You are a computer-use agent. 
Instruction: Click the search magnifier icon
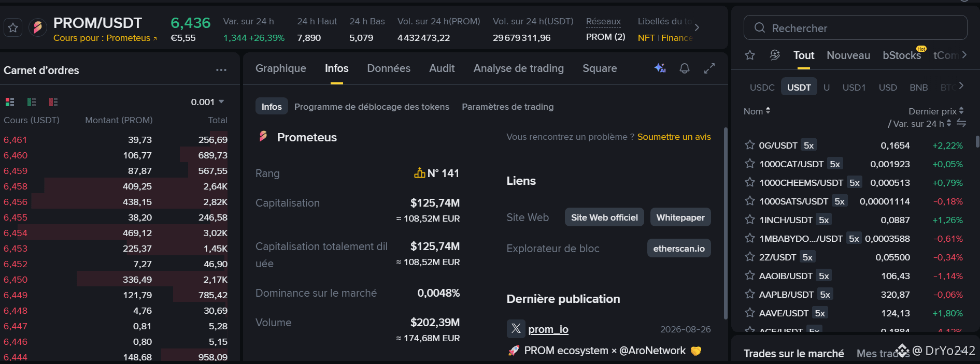pyautogui.click(x=760, y=28)
